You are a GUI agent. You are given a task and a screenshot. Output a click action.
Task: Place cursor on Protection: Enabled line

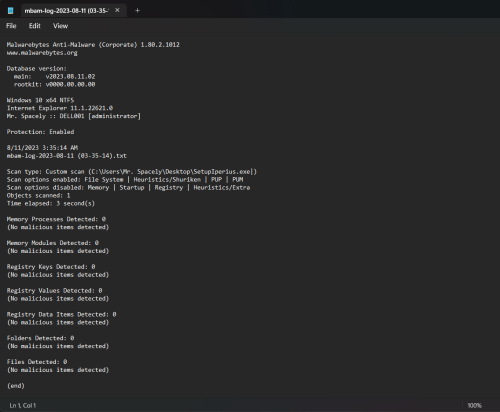click(x=40, y=132)
